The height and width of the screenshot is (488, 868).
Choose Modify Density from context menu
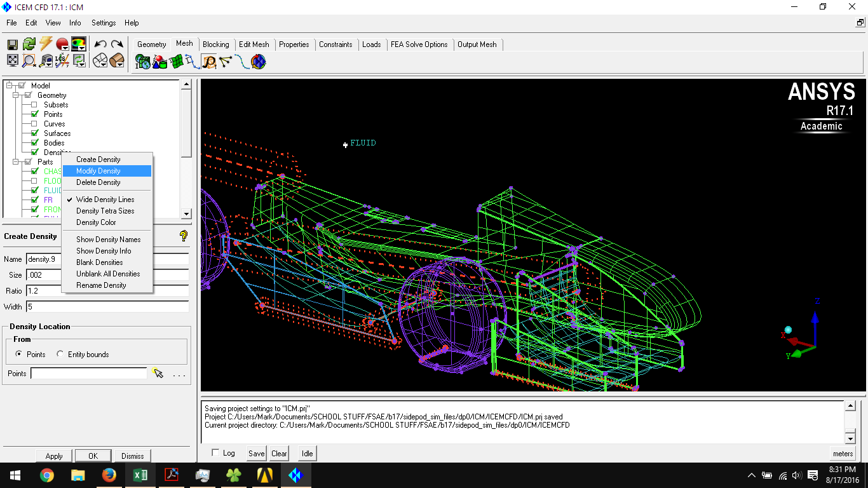107,171
